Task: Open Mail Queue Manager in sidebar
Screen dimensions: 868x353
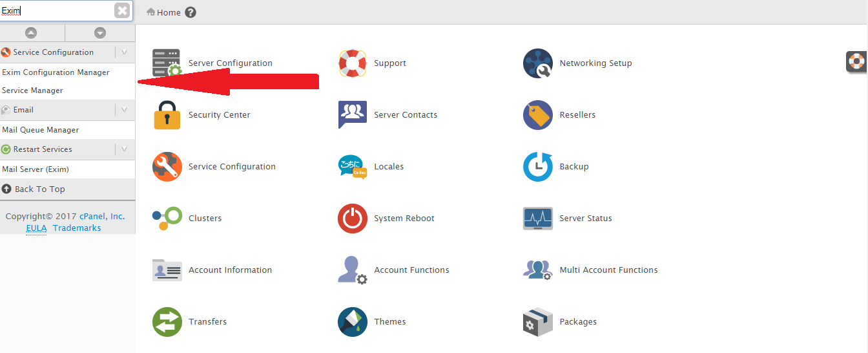Action: (41, 130)
